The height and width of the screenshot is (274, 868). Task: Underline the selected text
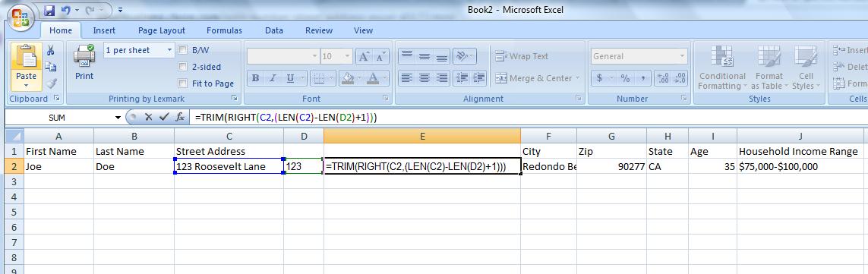289,79
